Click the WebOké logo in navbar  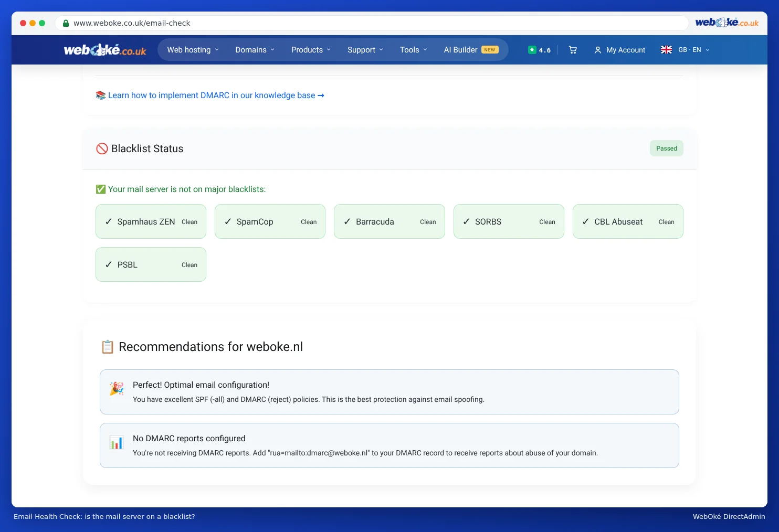point(105,50)
